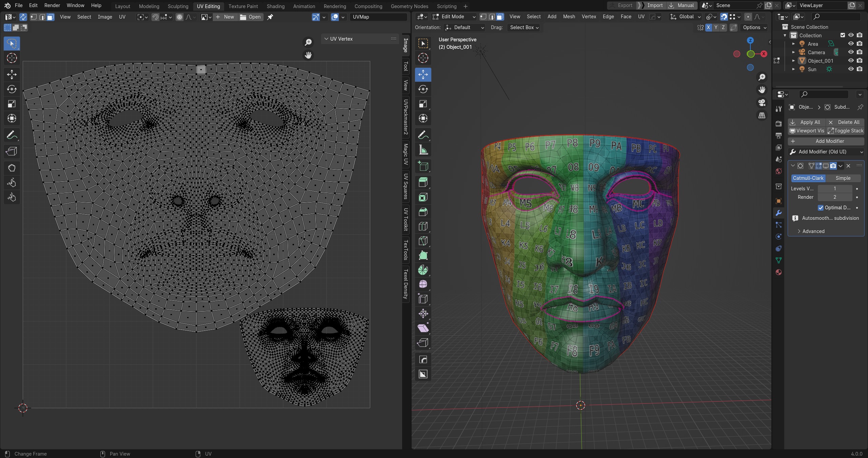Switch to the Shading workspace tab

click(x=275, y=6)
